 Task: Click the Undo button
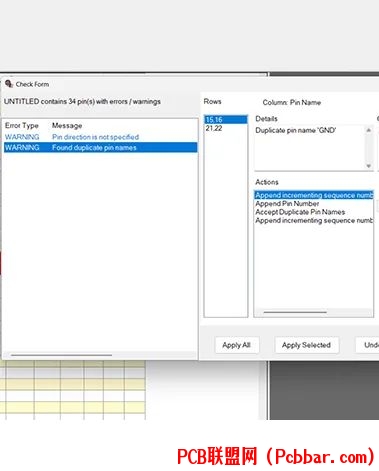pyautogui.click(x=367, y=345)
